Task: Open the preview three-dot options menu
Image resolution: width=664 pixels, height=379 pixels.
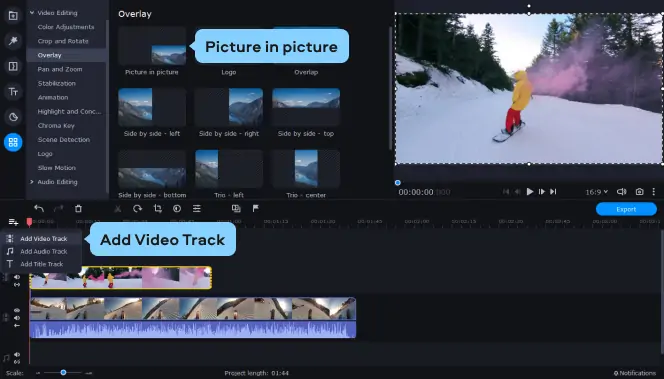Action: (x=654, y=192)
